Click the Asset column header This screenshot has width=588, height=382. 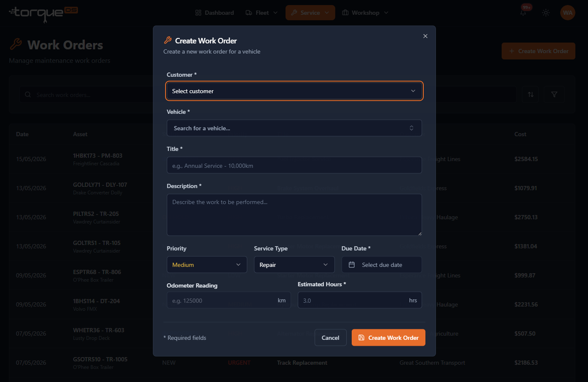(80, 134)
